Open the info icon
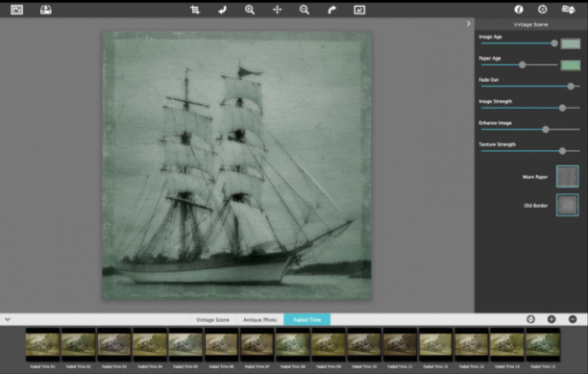The width and height of the screenshot is (588, 374). (x=519, y=10)
